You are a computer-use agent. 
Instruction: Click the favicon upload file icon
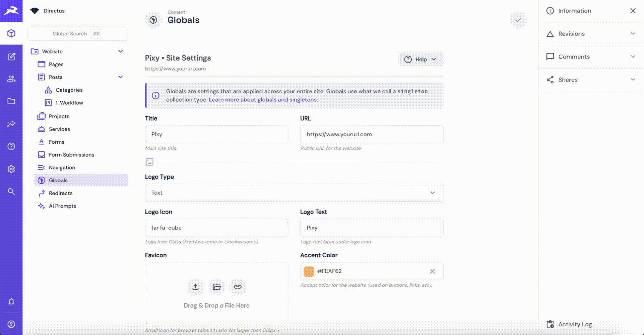[x=195, y=287]
